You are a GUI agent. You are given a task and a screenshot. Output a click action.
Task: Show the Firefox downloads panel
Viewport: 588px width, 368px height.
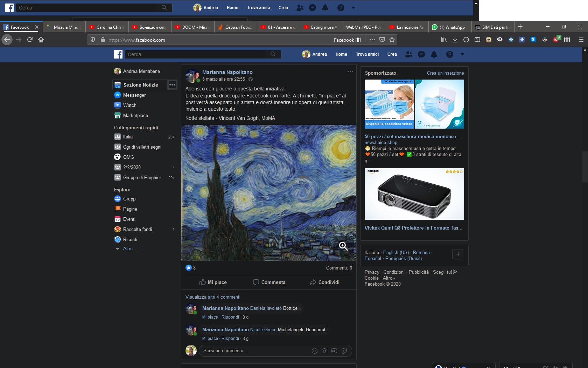pyautogui.click(x=455, y=40)
